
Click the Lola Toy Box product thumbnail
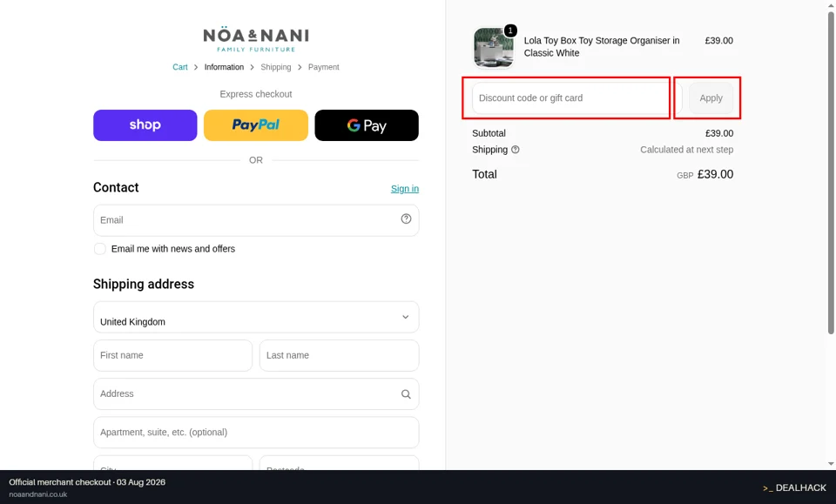point(494,47)
